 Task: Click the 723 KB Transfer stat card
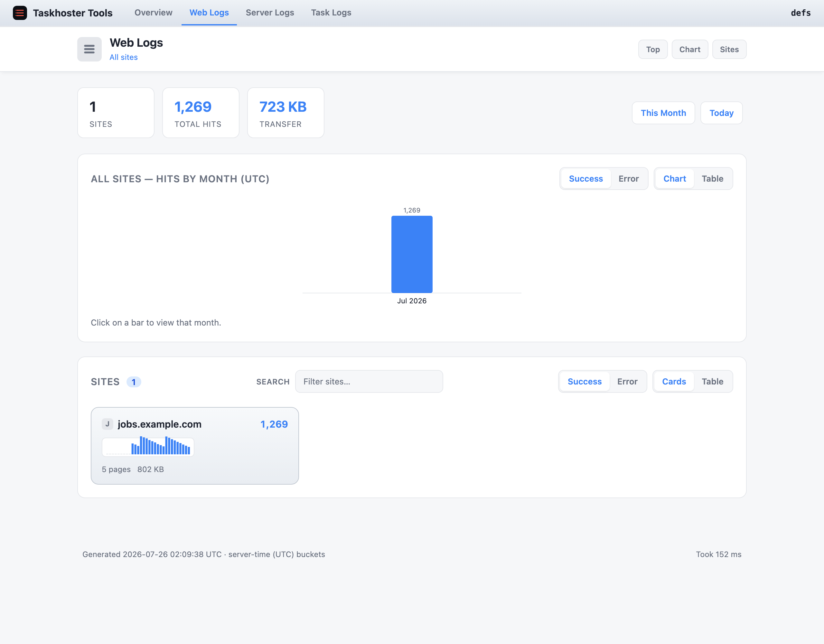[286, 113]
